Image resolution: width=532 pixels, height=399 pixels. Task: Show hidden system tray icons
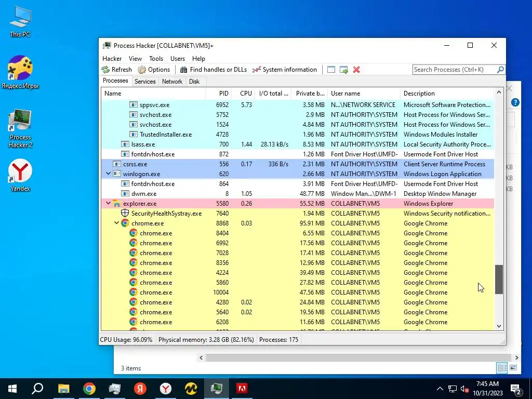pos(440,389)
